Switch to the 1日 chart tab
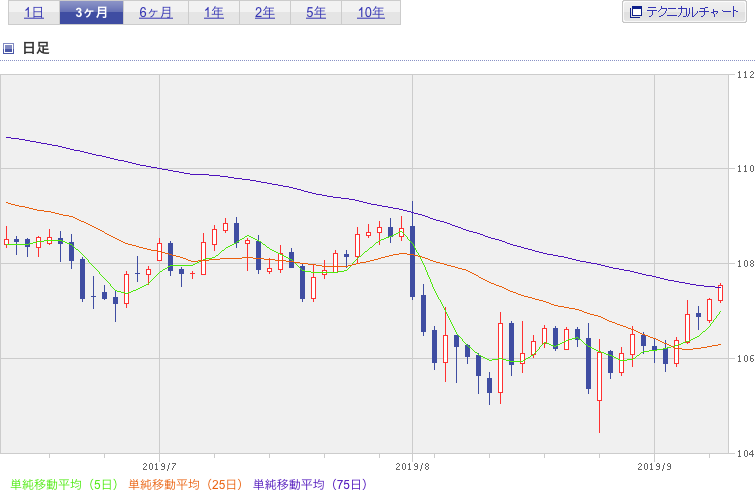The image size is (755, 493). coord(34,12)
